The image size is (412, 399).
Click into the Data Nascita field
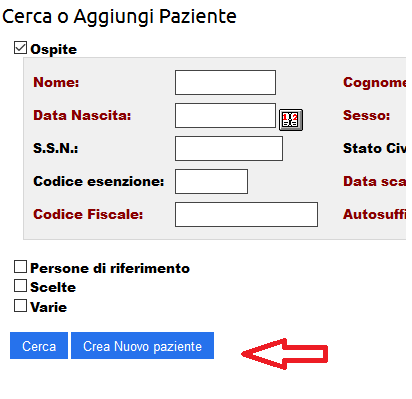click(225, 115)
